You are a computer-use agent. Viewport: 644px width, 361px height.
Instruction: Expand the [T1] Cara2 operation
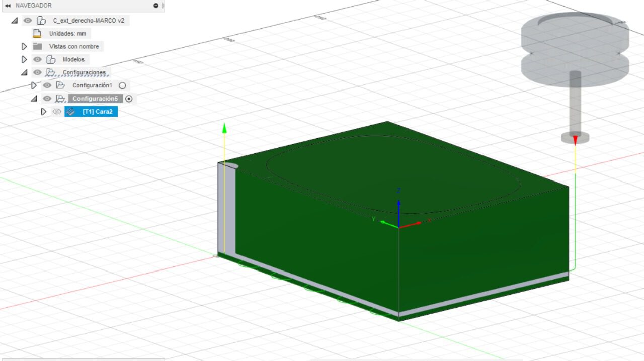click(44, 112)
